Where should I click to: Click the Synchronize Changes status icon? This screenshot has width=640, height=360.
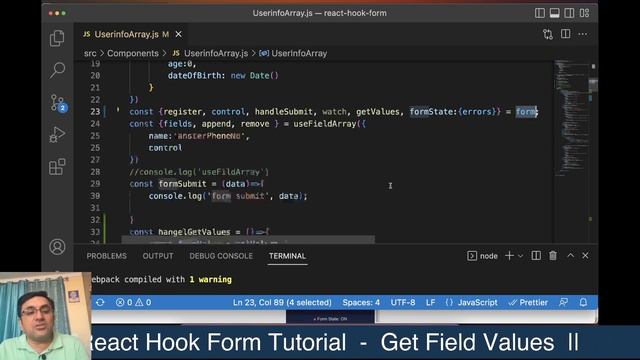click(100, 302)
